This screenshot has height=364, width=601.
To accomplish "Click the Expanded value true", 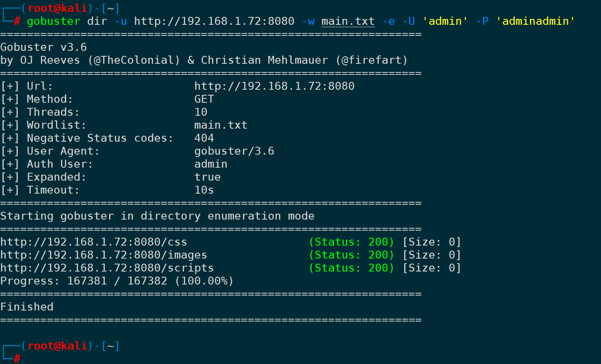I will tap(208, 177).
